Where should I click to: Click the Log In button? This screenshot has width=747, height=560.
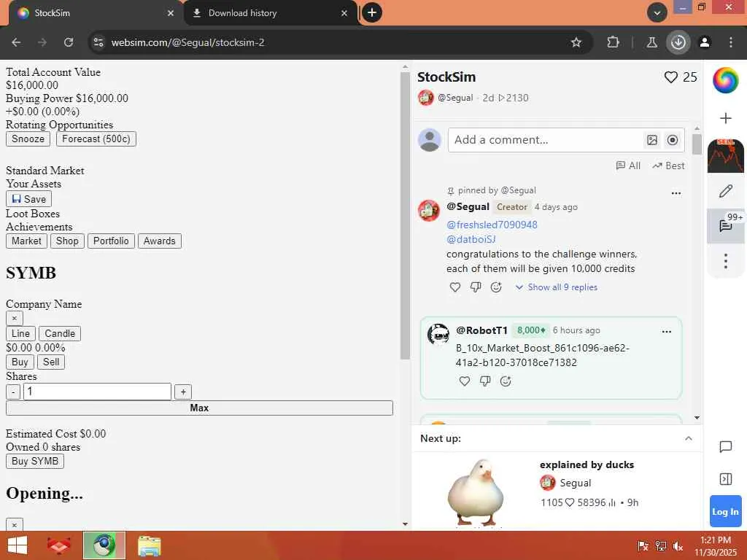pyautogui.click(x=726, y=511)
